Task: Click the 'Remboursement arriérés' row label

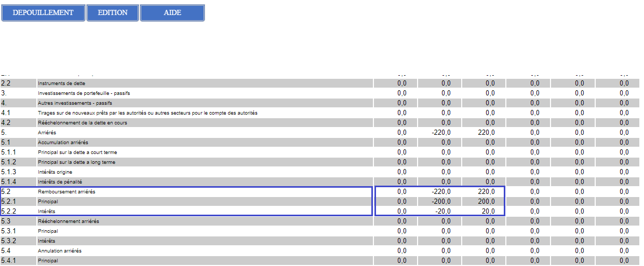Action: (x=66, y=192)
